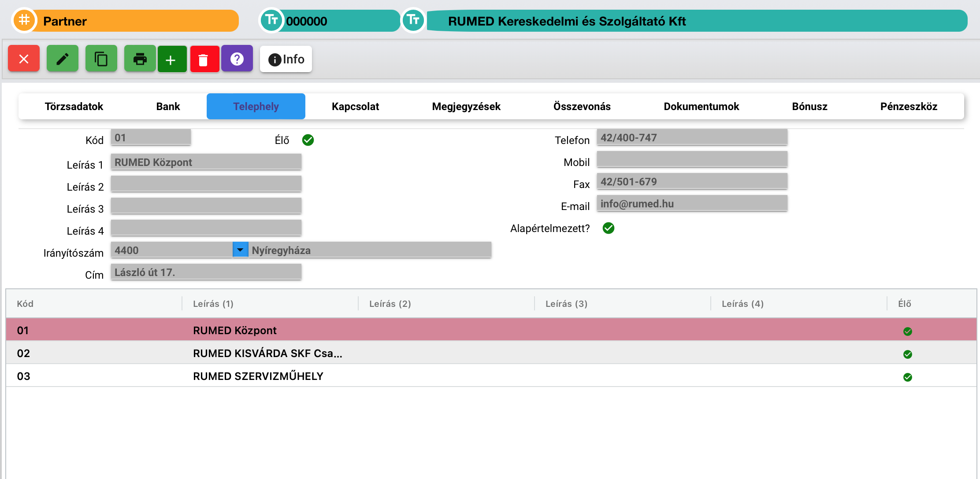The height and width of the screenshot is (479, 980).
Task: Click code 01 in the table
Action: (x=23, y=331)
